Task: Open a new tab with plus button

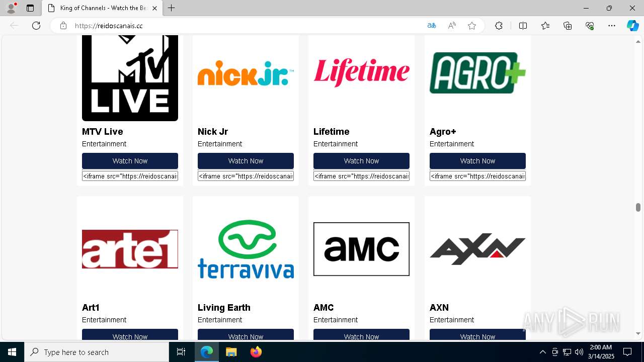Action: click(x=172, y=8)
